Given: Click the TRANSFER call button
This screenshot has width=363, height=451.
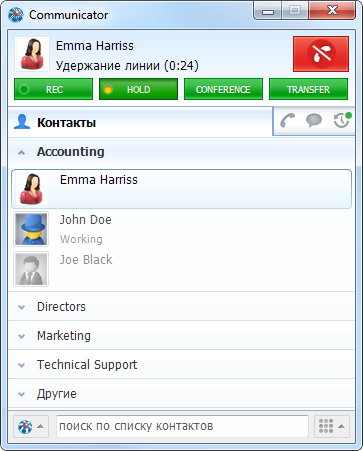Looking at the screenshot, I should (308, 89).
